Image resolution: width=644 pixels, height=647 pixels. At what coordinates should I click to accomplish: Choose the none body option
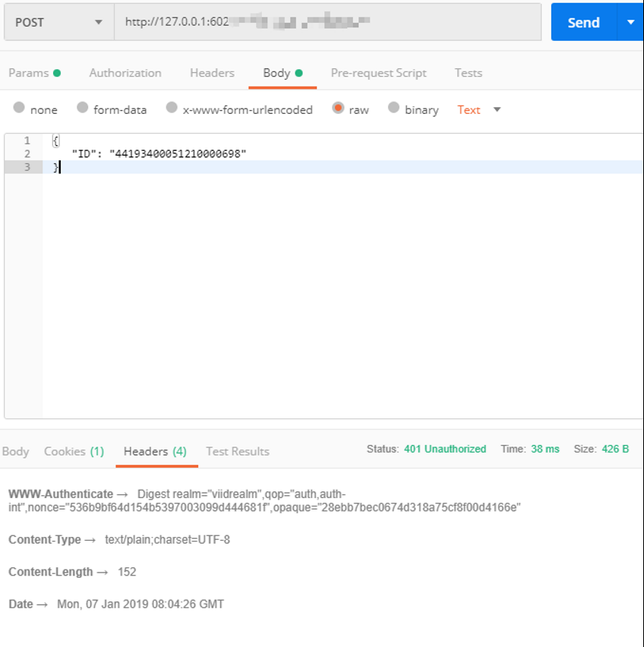[x=34, y=109]
